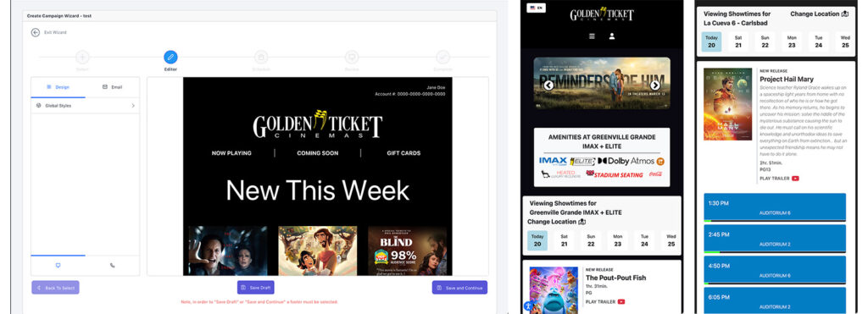This screenshot has height=314, width=868.
Task: Click the Back To Select button
Action: click(x=55, y=288)
